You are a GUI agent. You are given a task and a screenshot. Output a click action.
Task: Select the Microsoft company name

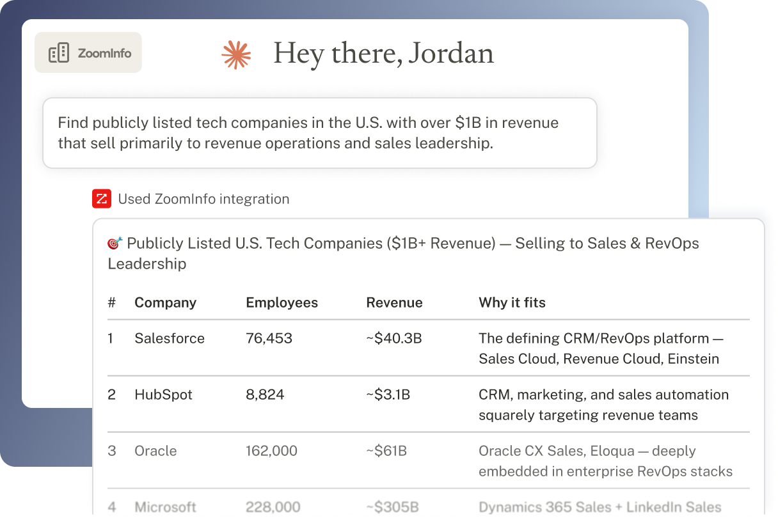pos(165,507)
